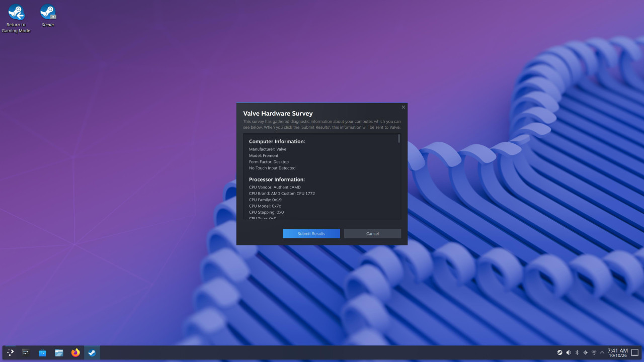Screen dimensions: 644x362
Task: Click the 'CPU Vendor: AuthenticAMD' line
Action: 275,188
